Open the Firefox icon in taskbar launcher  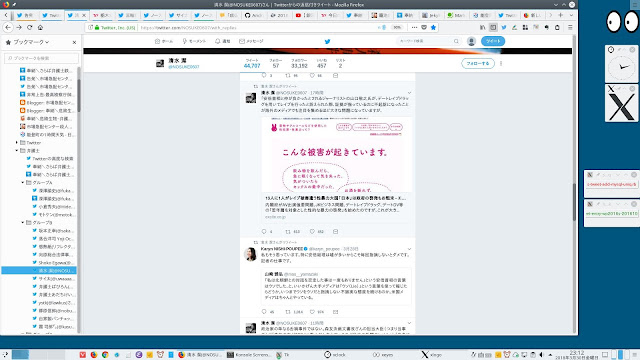click(x=93, y=355)
